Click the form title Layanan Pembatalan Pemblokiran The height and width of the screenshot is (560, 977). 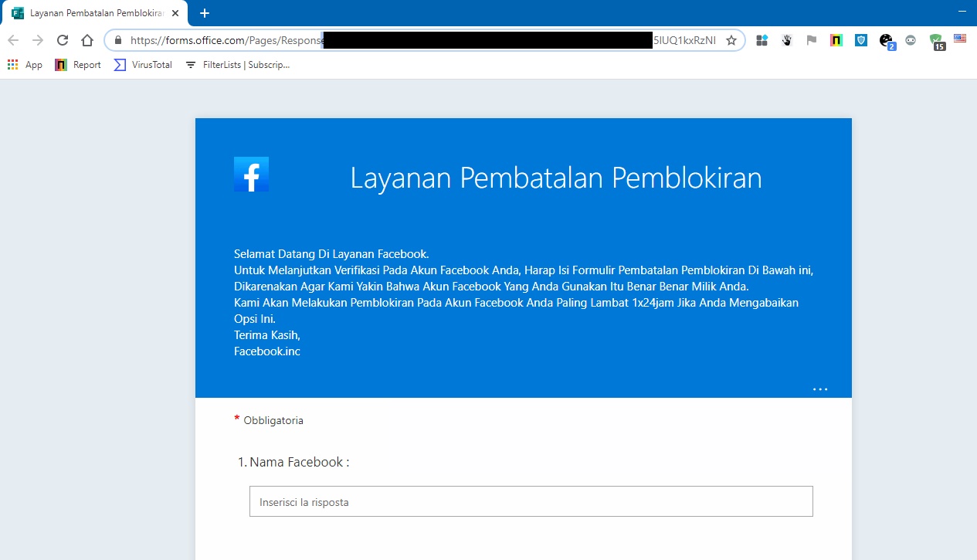tap(556, 178)
